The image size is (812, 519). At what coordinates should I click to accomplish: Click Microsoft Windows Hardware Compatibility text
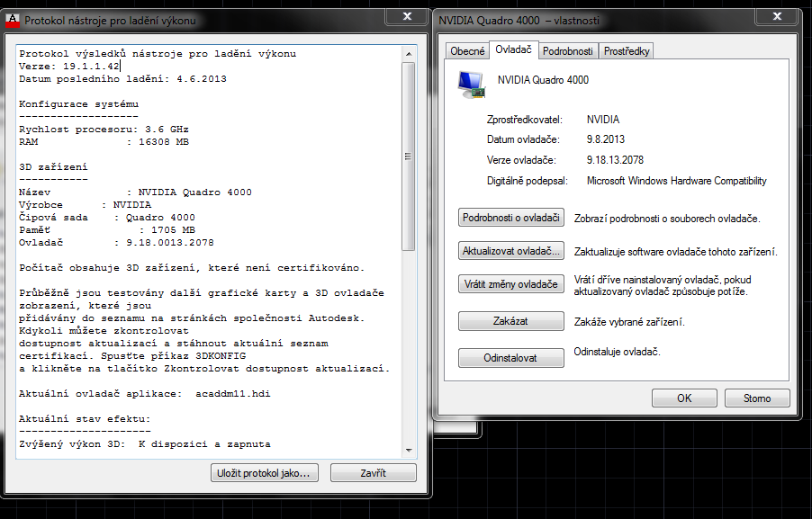pyautogui.click(x=676, y=181)
